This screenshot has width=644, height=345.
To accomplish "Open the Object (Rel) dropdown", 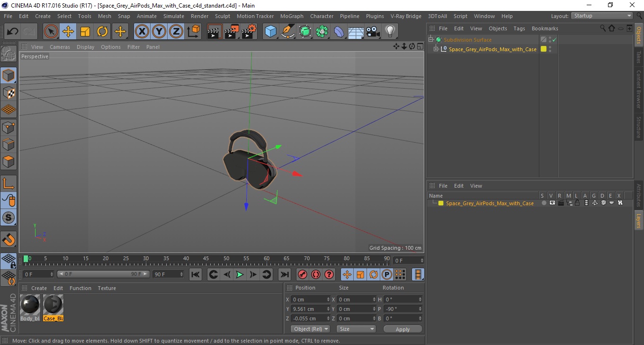I will [311, 329].
